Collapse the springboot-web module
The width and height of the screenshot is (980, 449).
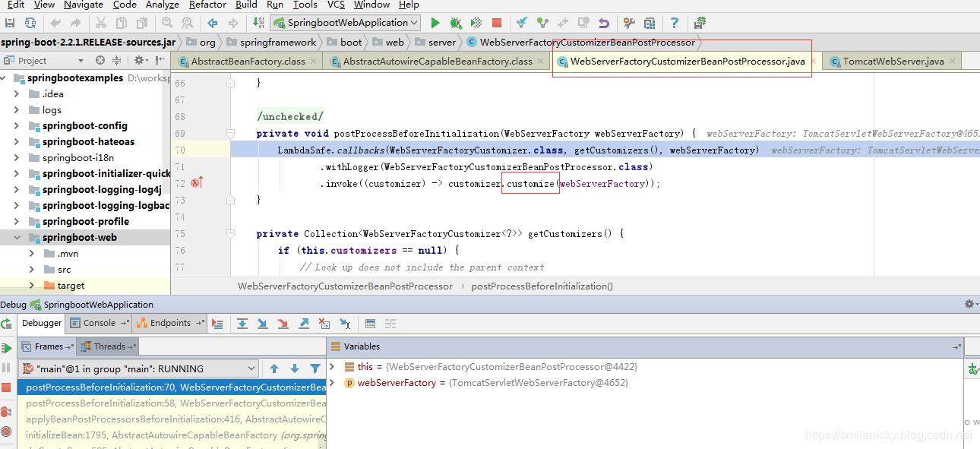(x=16, y=238)
